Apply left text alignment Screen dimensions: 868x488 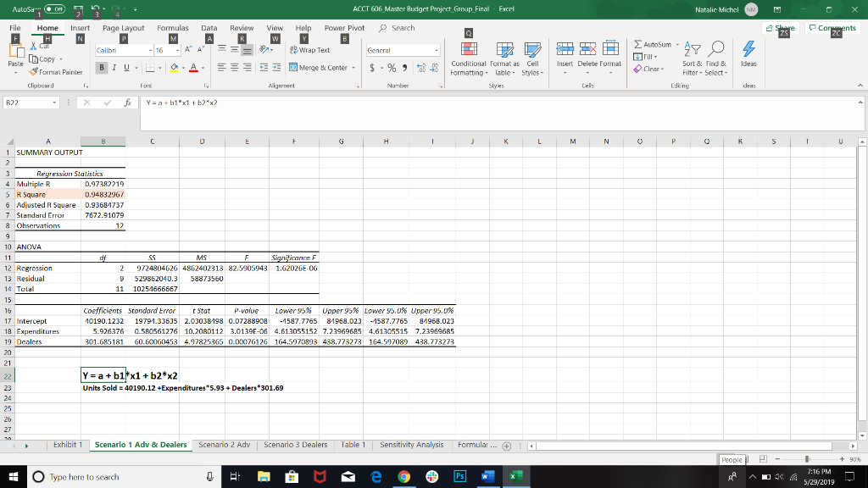point(222,68)
